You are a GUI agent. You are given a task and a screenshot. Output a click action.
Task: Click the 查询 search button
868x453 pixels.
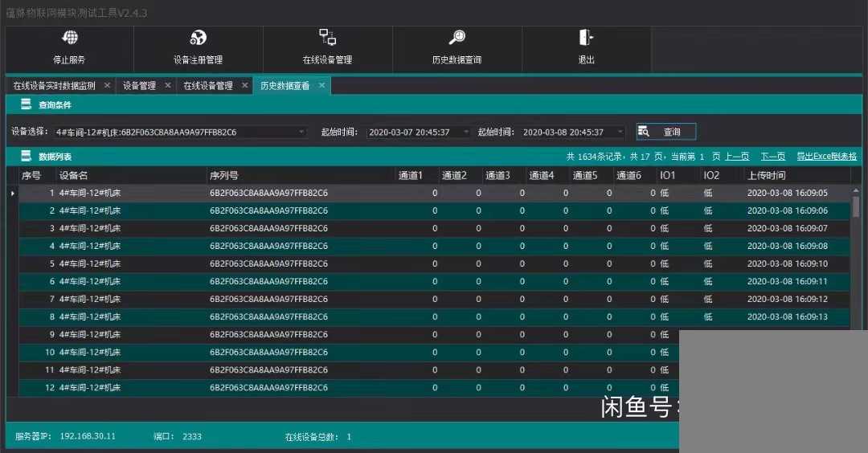666,132
